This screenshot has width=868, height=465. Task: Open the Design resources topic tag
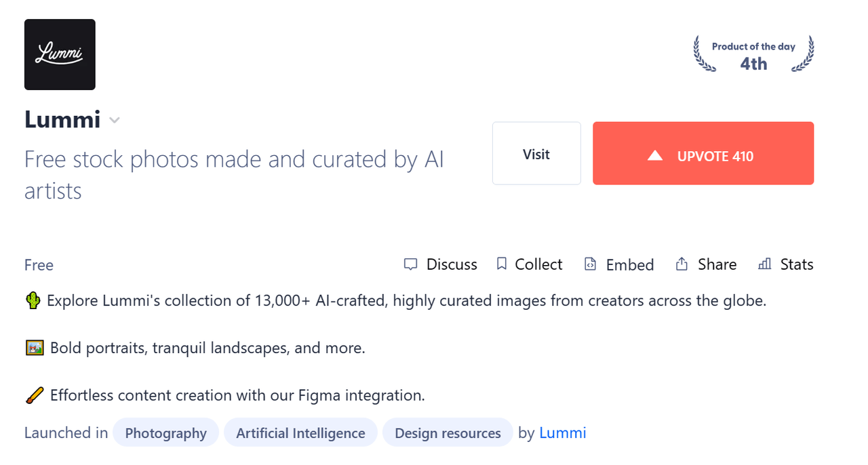[x=448, y=432]
